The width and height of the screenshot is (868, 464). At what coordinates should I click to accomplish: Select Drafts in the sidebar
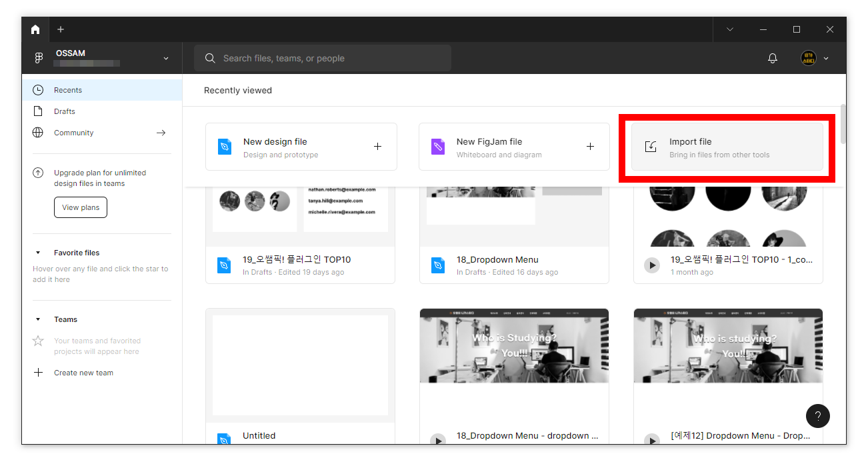(102, 111)
